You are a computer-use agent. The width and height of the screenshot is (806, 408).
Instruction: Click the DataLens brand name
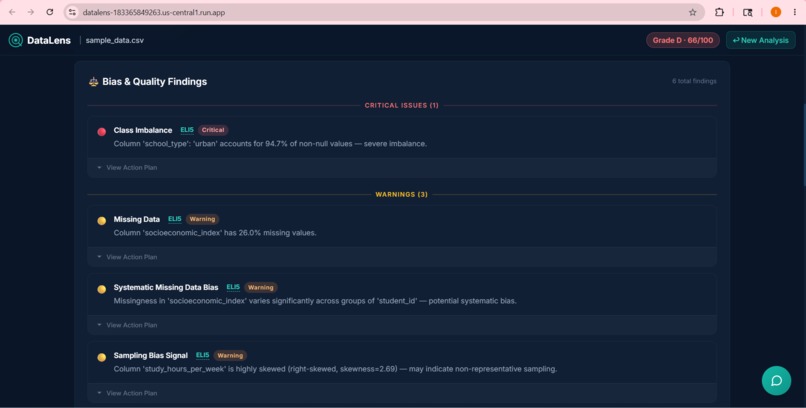[x=49, y=40]
